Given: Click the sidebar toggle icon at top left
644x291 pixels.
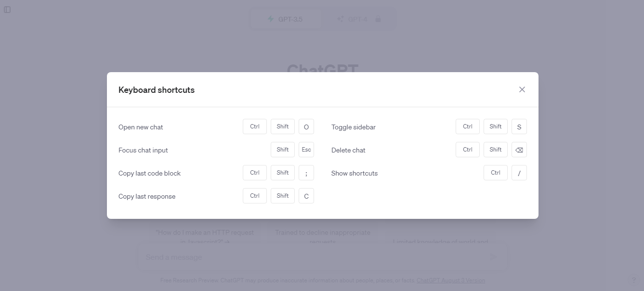Looking at the screenshot, I should point(7,10).
